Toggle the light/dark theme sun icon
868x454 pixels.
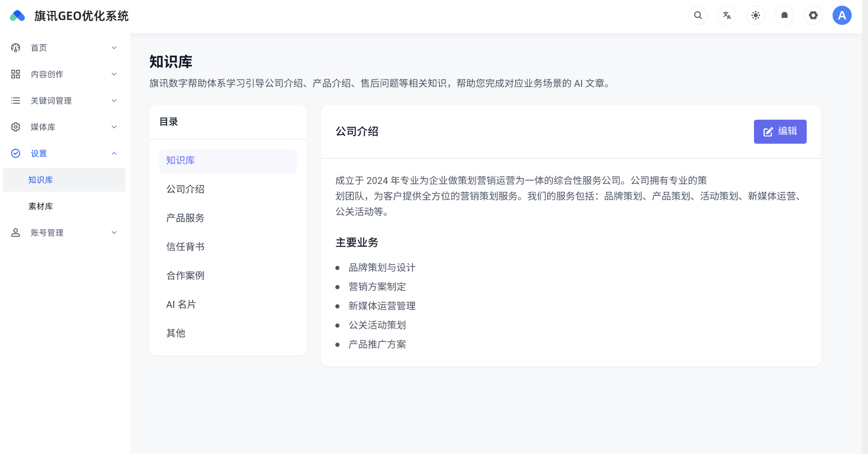(755, 16)
